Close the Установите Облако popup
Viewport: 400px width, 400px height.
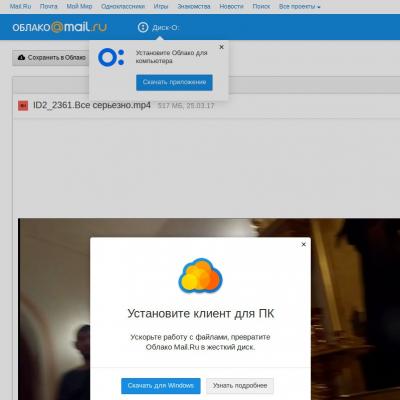click(x=221, y=47)
